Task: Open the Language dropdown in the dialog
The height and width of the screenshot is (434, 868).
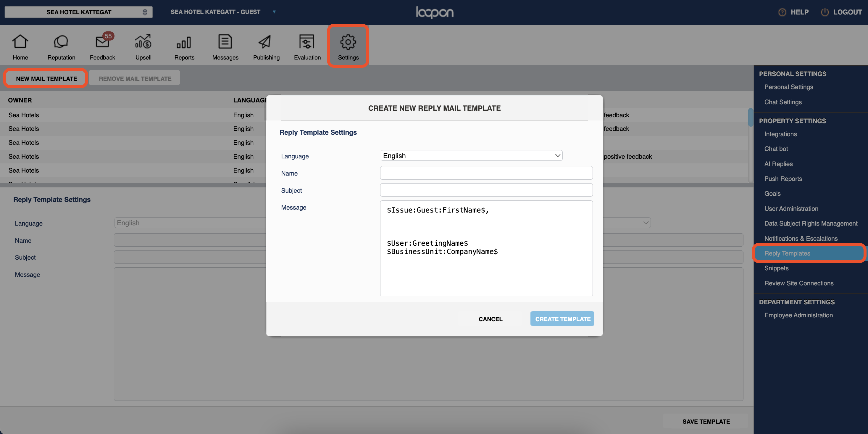Action: (471, 155)
